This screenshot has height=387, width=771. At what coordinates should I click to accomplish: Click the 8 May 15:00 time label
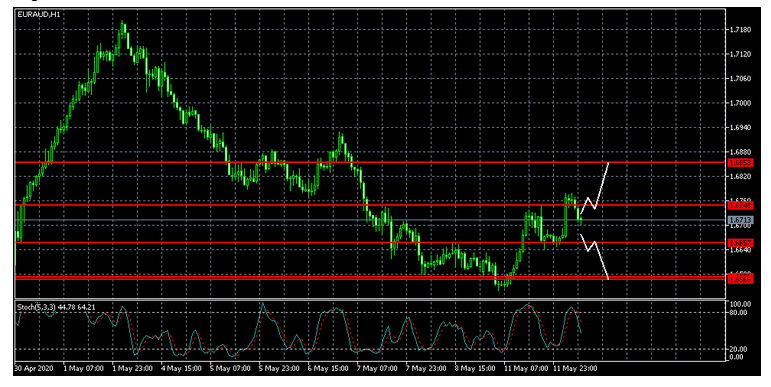[475, 368]
